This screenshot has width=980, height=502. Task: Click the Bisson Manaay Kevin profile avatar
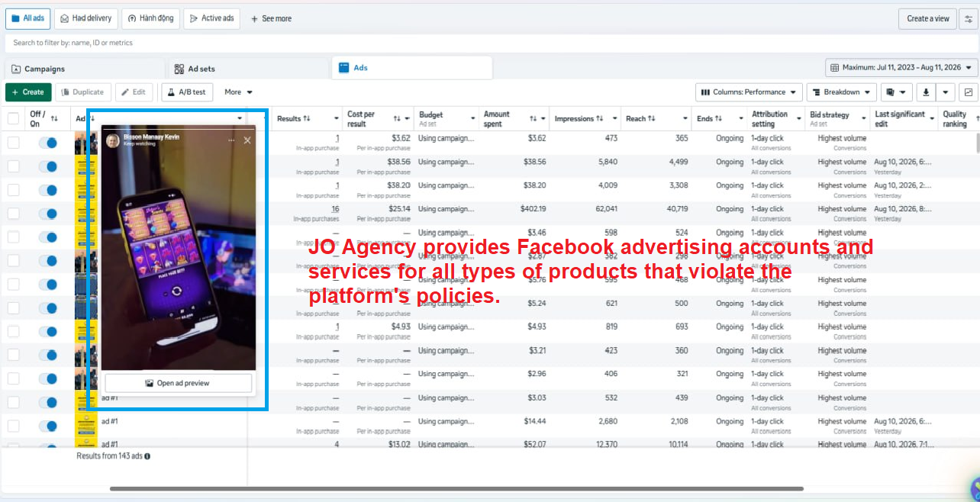click(113, 140)
